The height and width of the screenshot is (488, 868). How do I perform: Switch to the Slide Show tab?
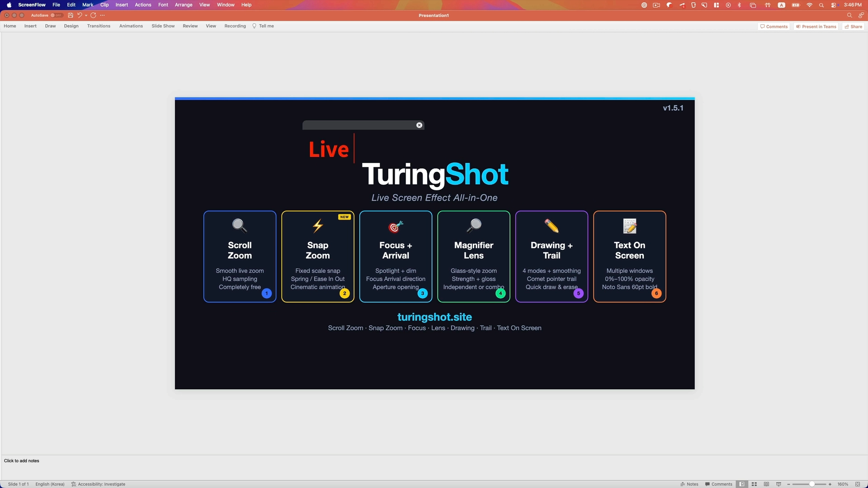coord(163,26)
